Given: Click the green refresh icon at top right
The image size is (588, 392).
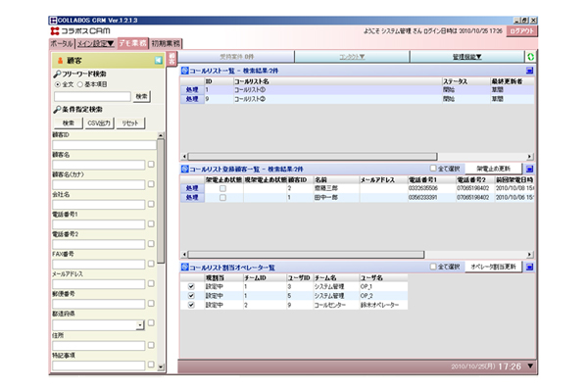Looking at the screenshot, I should [530, 58].
